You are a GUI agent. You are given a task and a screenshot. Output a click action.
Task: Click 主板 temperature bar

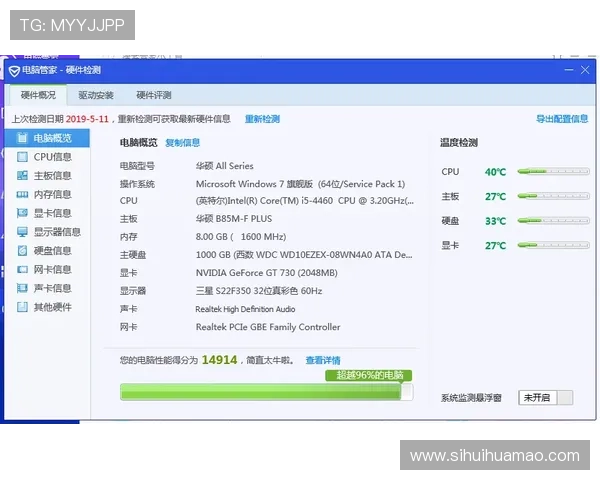(553, 196)
